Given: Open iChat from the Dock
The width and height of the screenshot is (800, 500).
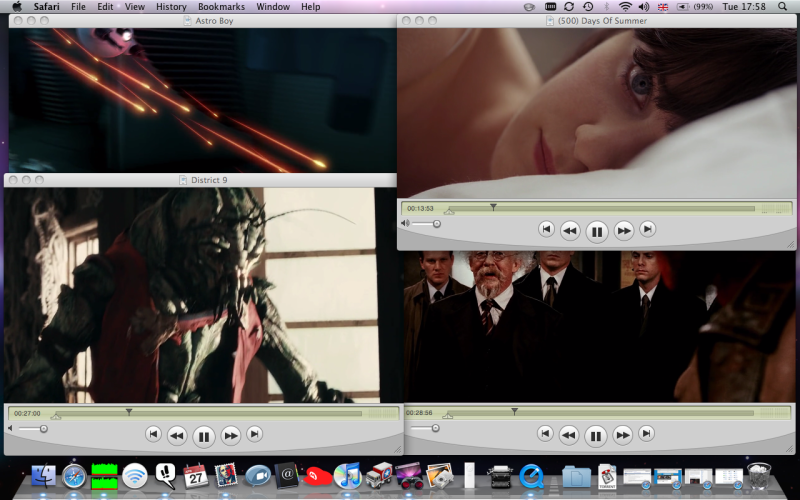Looking at the screenshot, I should (257, 476).
